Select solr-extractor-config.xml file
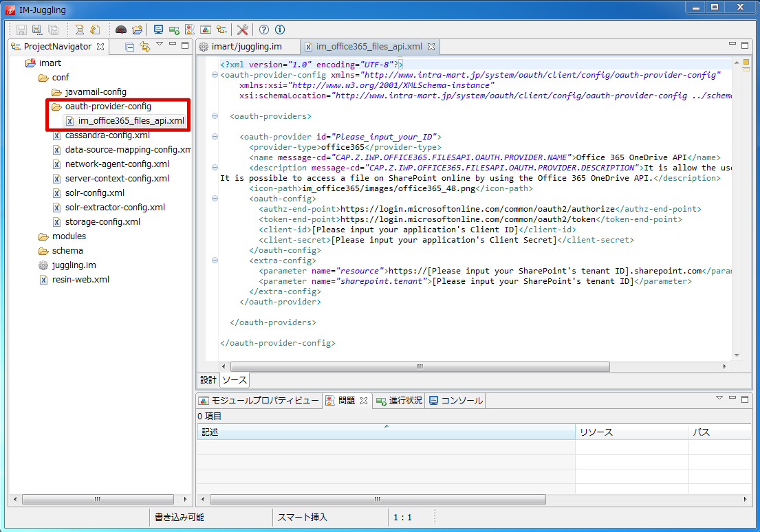The width and height of the screenshot is (760, 532). 109,208
